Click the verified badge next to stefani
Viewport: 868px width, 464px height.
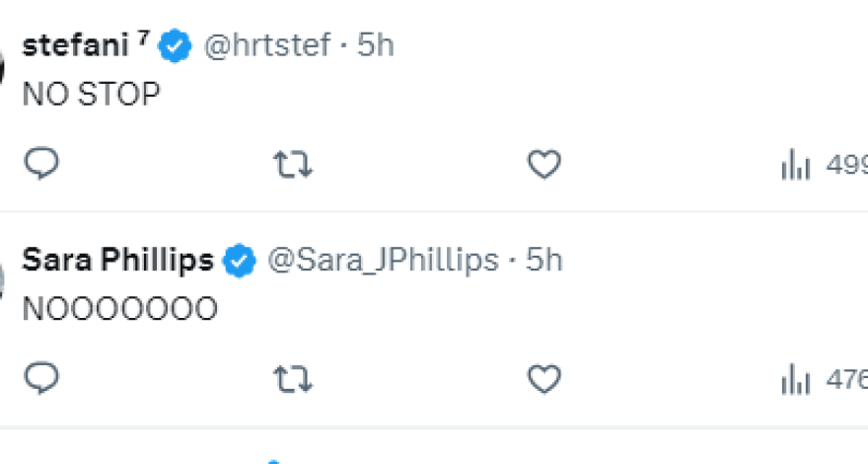(x=176, y=46)
